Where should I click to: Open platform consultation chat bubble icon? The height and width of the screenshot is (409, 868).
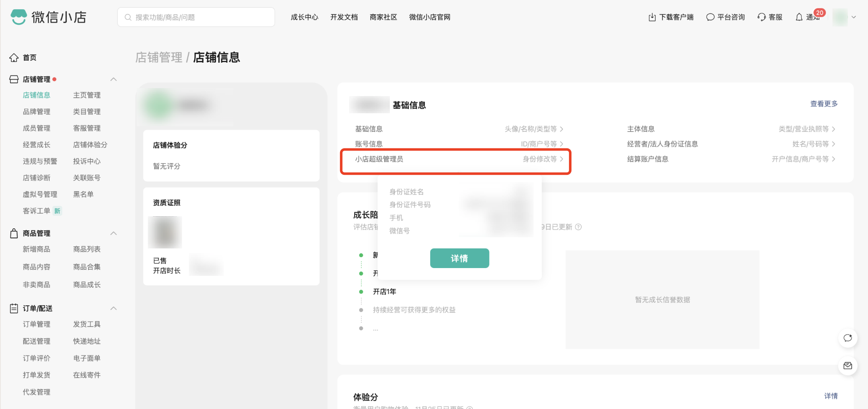(x=710, y=17)
